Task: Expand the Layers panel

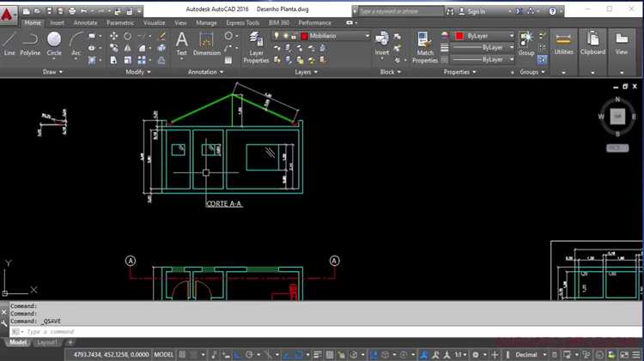Action: click(x=307, y=72)
